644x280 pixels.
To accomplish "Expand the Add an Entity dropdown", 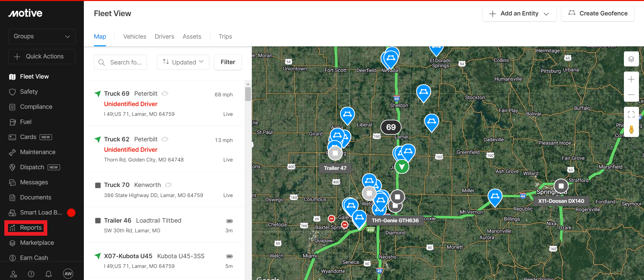I will click(x=519, y=14).
